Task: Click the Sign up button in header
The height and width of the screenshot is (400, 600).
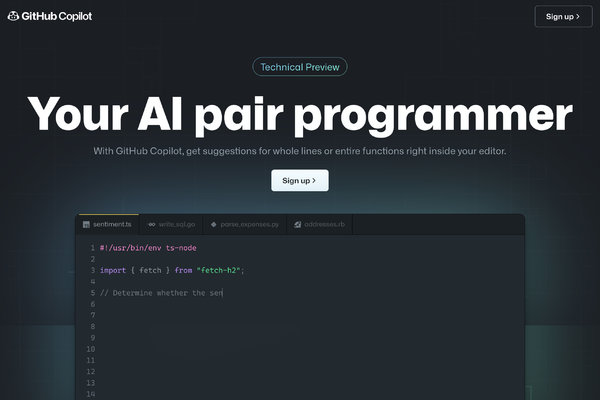Action: [x=563, y=16]
